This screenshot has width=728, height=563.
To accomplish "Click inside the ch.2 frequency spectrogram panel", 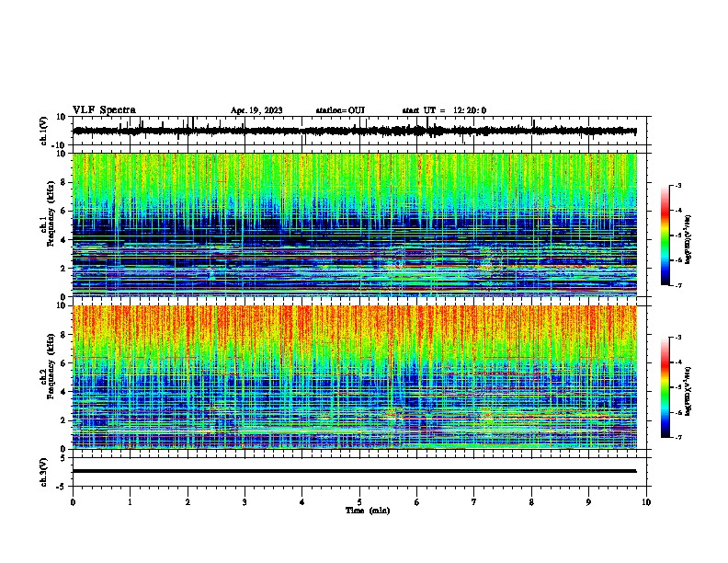I will pos(354,377).
